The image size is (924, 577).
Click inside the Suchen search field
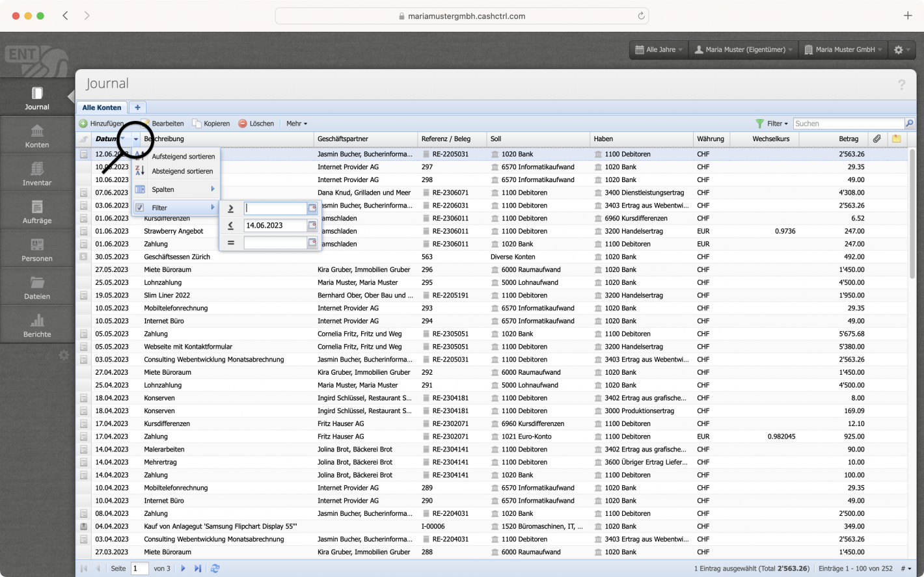point(846,123)
